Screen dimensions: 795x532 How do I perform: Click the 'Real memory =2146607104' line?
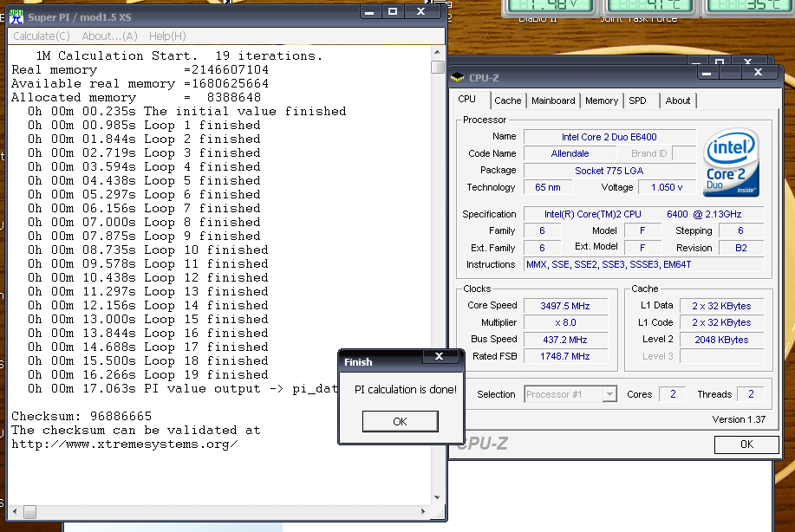(140, 70)
